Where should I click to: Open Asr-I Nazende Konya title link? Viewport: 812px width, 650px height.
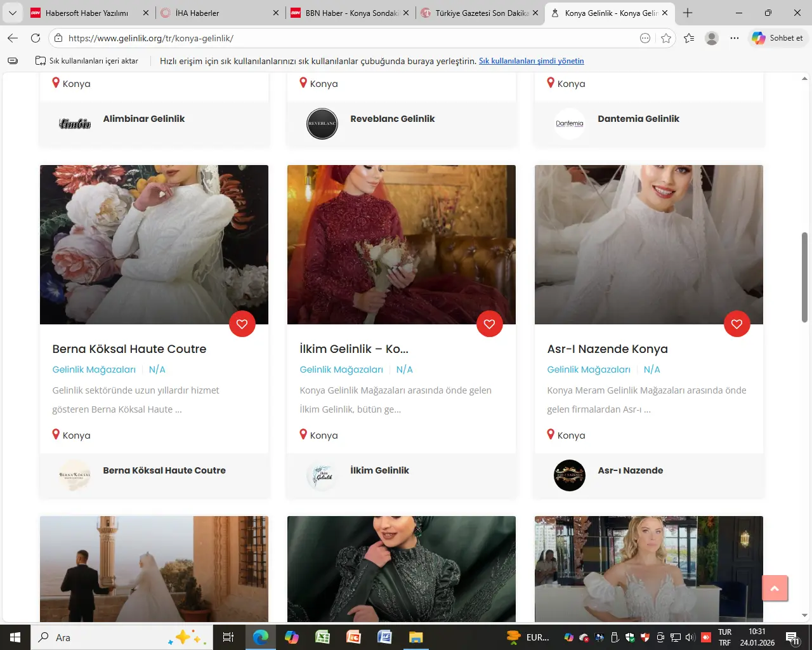pos(607,349)
